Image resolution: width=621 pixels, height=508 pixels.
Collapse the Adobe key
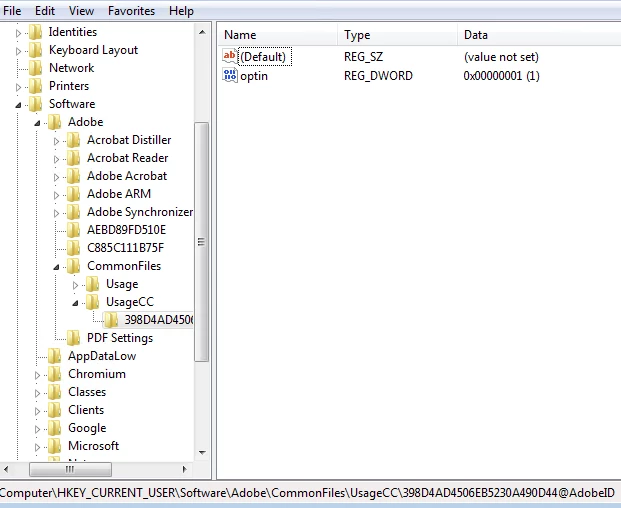pyautogui.click(x=37, y=123)
